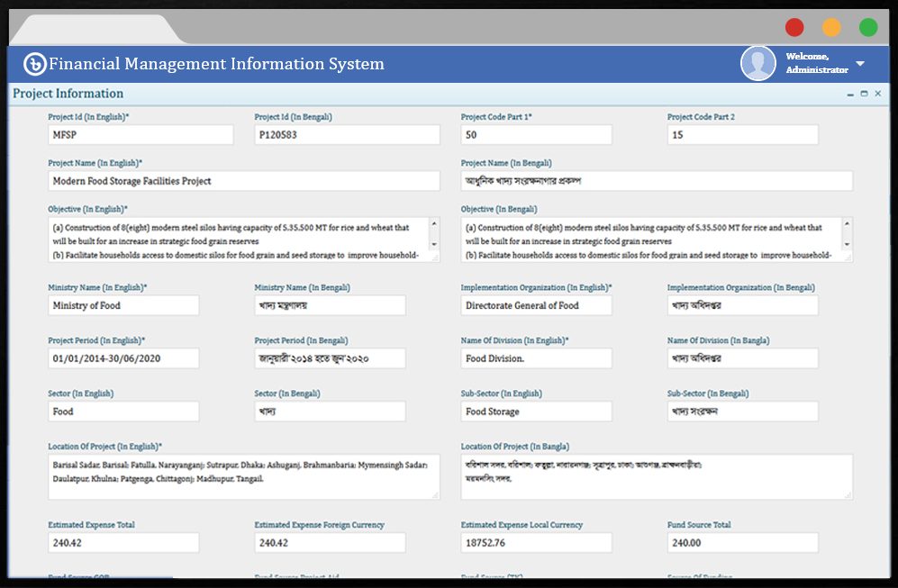Edit the Project Period (In English) field

[x=123, y=358]
